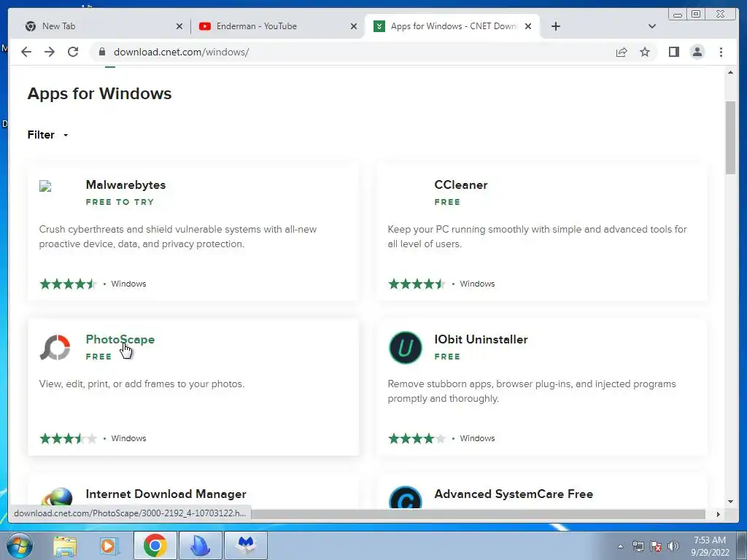Image resolution: width=747 pixels, height=560 pixels.
Task: Reload the CNET page
Action: coord(73,52)
